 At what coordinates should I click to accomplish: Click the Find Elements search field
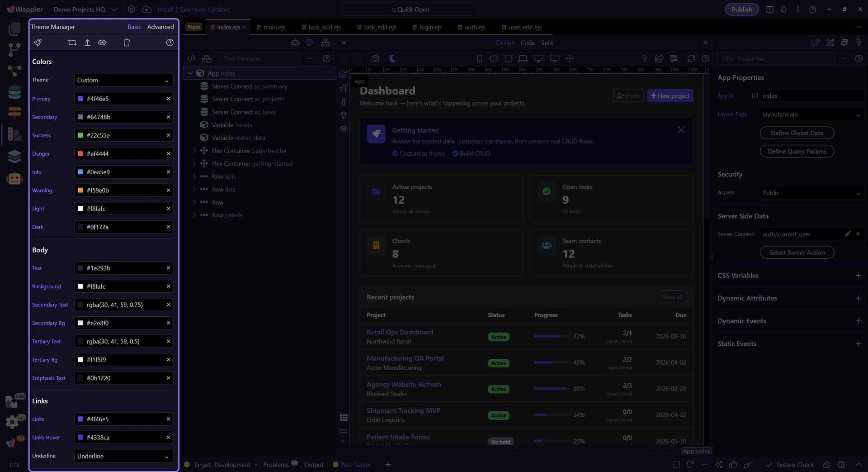tap(259, 59)
